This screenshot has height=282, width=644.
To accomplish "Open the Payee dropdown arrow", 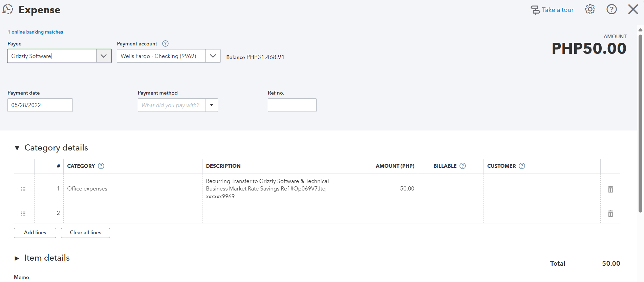I will point(104,56).
